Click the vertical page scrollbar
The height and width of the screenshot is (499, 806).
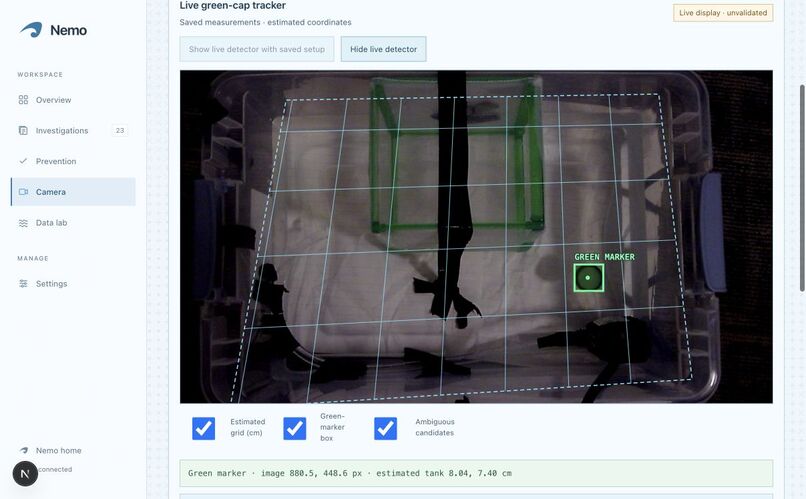802,189
